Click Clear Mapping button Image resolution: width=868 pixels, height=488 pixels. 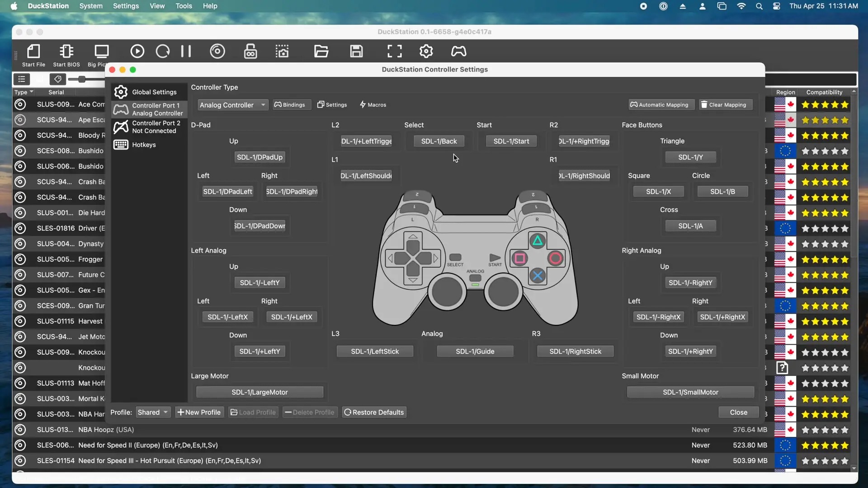[x=725, y=105]
